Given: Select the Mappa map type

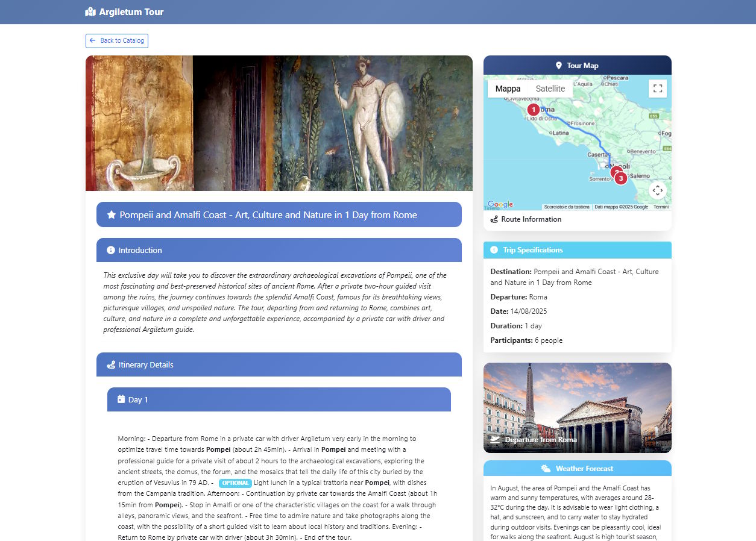Looking at the screenshot, I should pos(508,89).
